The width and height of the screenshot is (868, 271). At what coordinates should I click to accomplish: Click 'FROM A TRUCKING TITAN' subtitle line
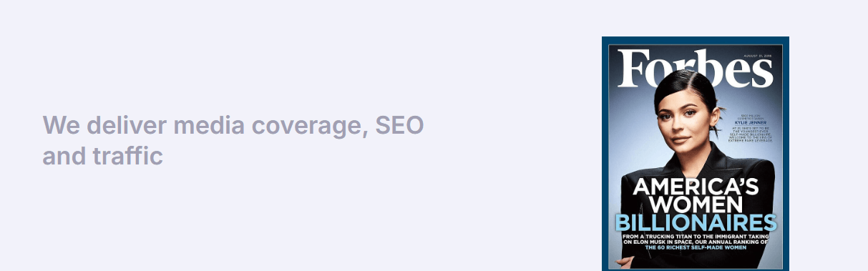coord(696,237)
